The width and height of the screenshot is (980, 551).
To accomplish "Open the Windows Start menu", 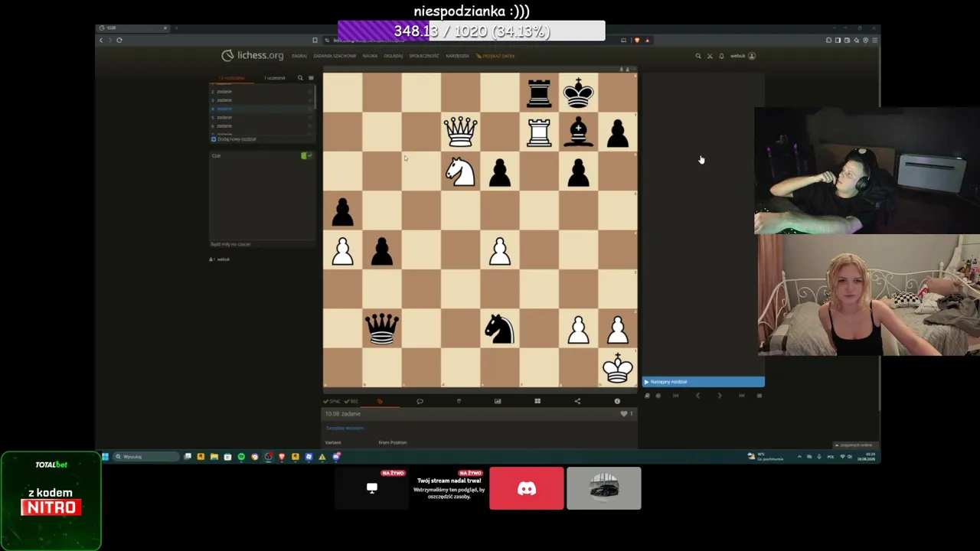I will tap(105, 457).
